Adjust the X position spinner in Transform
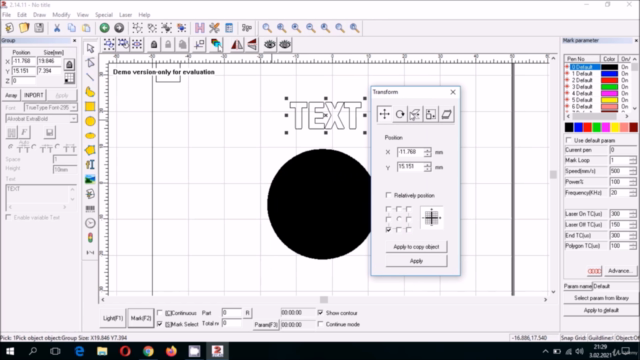The width and height of the screenshot is (640, 360). pyautogui.click(x=427, y=152)
